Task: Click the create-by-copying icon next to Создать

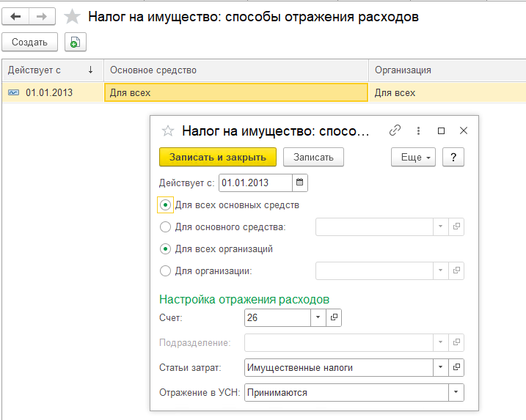Action: (x=76, y=43)
